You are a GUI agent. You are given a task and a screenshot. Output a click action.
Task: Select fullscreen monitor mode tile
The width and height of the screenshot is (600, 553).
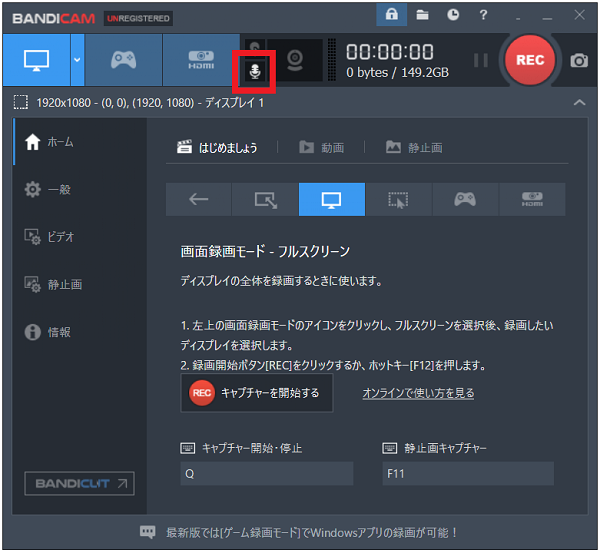[332, 199]
